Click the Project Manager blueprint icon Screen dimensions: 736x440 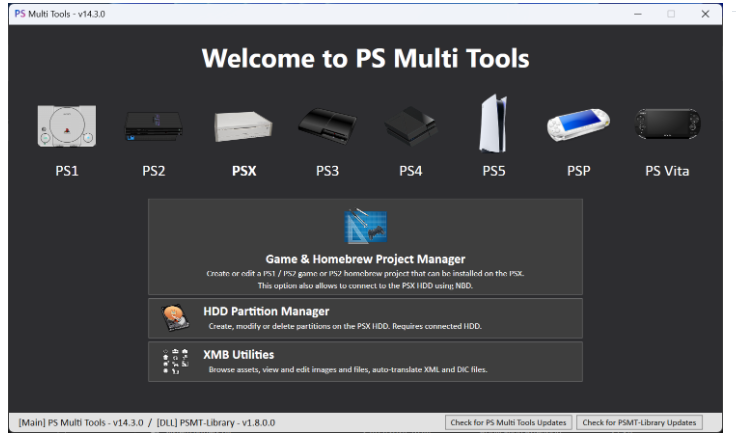click(x=365, y=229)
